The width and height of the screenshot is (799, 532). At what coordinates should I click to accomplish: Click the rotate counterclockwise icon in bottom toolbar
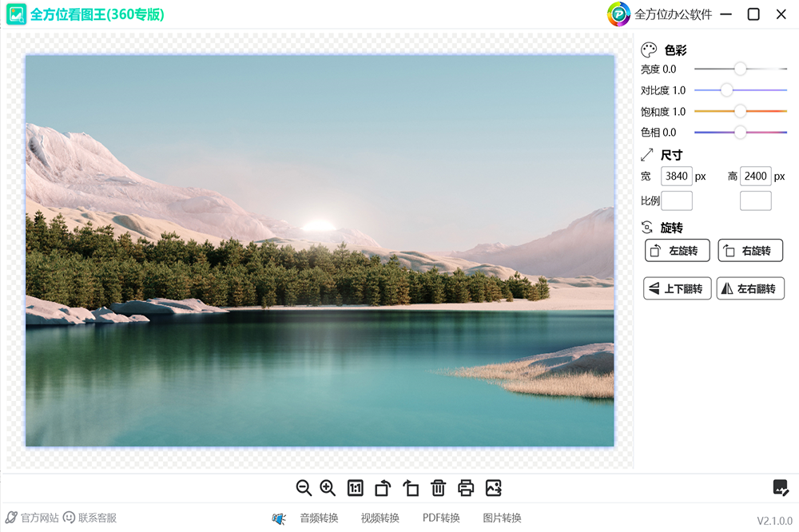coord(411,488)
